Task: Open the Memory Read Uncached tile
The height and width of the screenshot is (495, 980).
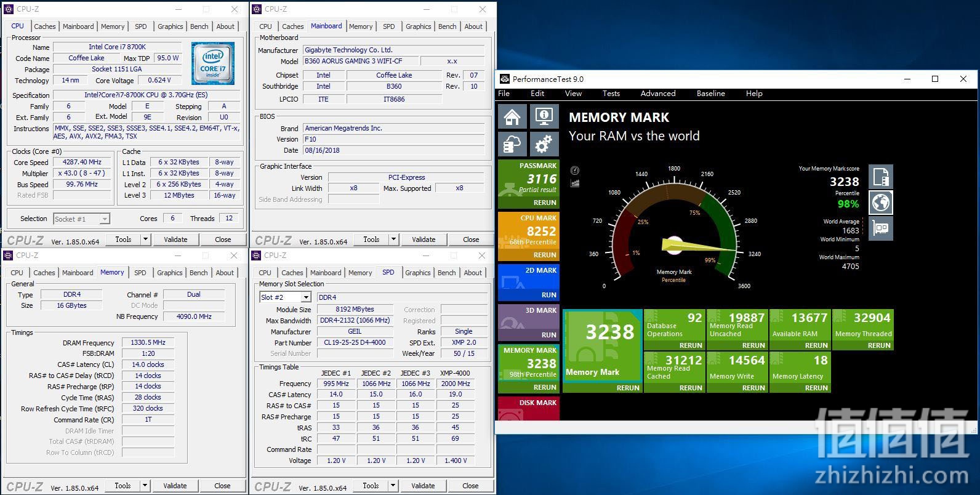Action: click(737, 330)
